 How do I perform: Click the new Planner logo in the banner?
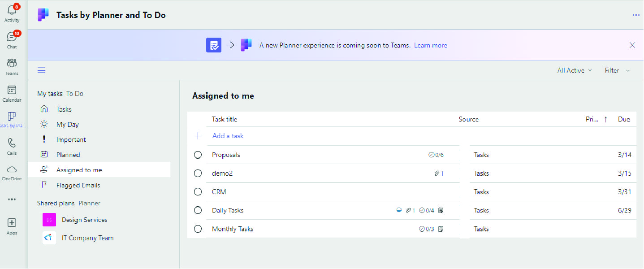[x=246, y=45]
